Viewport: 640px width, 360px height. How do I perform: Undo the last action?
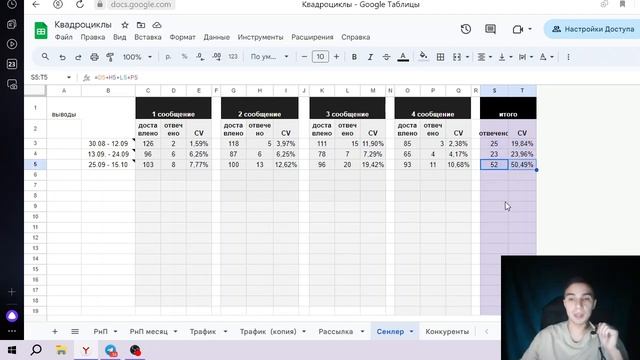coord(62,57)
